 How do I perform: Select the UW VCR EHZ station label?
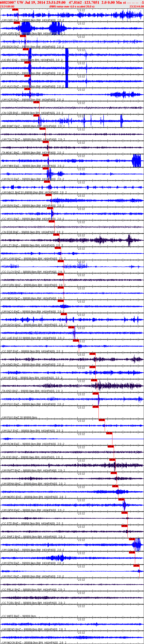click(x=33, y=100)
